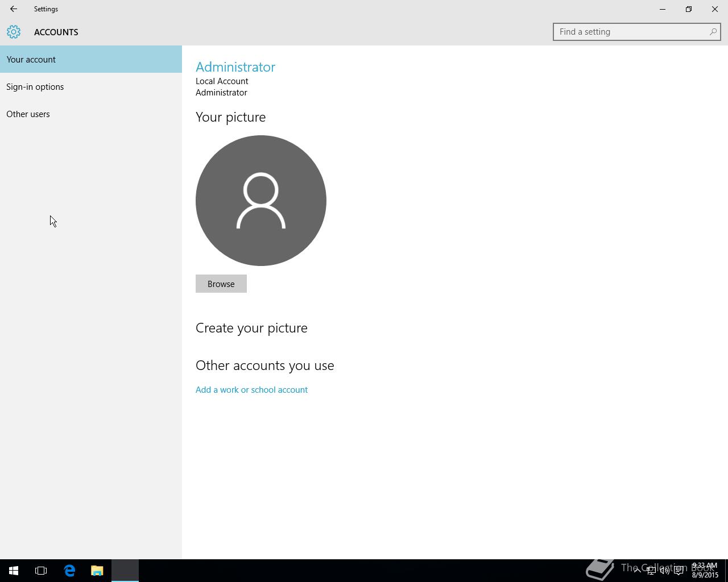The image size is (728, 582).
Task: Click the Other accounts you use heading
Action: [265, 365]
